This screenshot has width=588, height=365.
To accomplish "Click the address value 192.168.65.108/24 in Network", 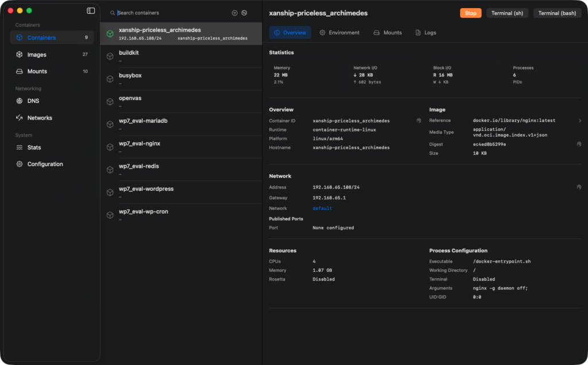I will pyautogui.click(x=336, y=187).
